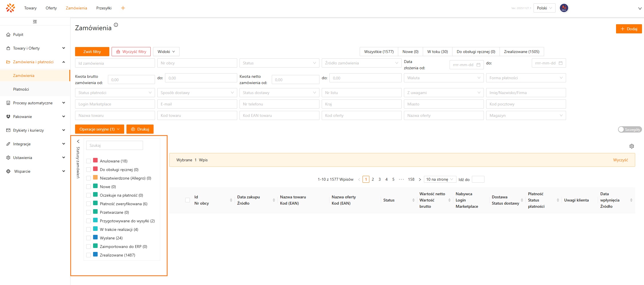Open calendar for order date from field
Image resolution: width=644 pixels, height=285 pixels.
click(478, 65)
